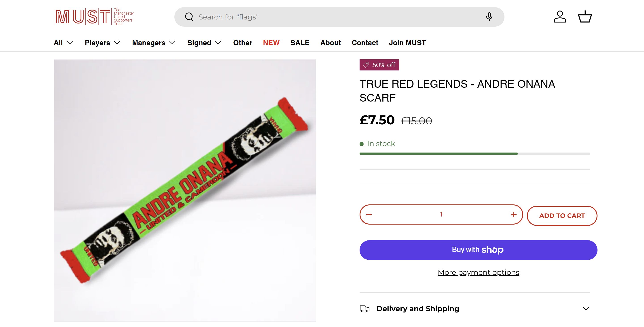Activate voice search microphone icon
644x327 pixels.
point(489,17)
